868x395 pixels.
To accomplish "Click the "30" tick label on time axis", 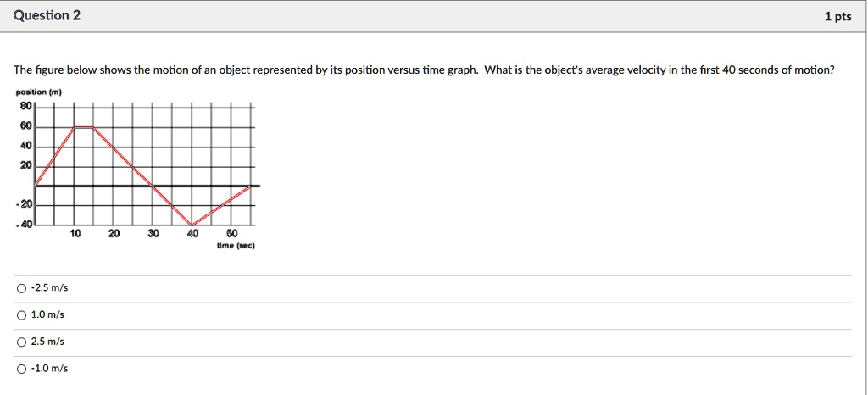I will pos(153,234).
